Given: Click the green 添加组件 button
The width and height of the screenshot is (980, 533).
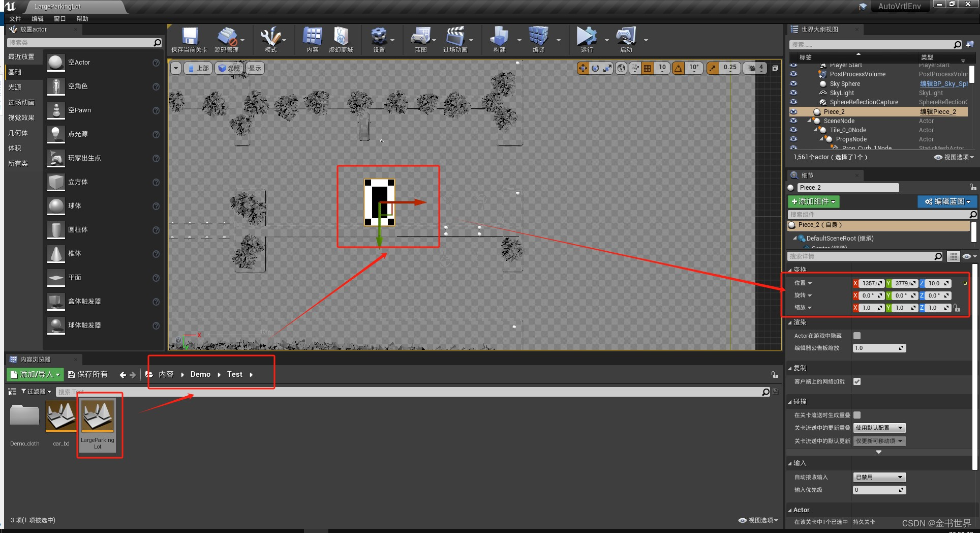Looking at the screenshot, I should click(x=813, y=201).
